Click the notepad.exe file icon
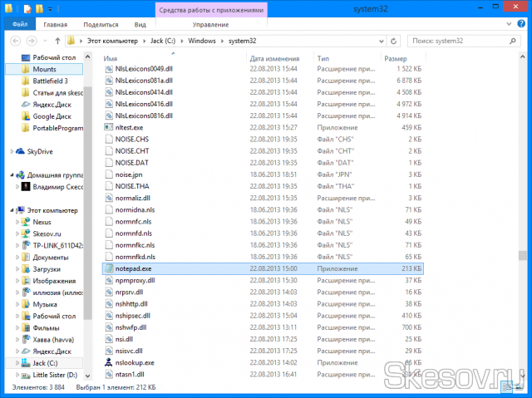 pyautogui.click(x=108, y=269)
